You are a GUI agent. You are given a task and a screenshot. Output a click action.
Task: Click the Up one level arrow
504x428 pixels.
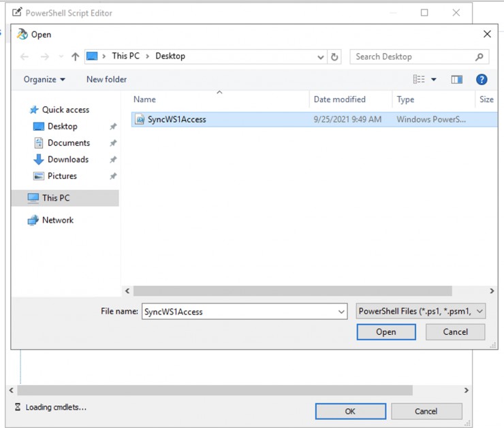[x=75, y=57]
